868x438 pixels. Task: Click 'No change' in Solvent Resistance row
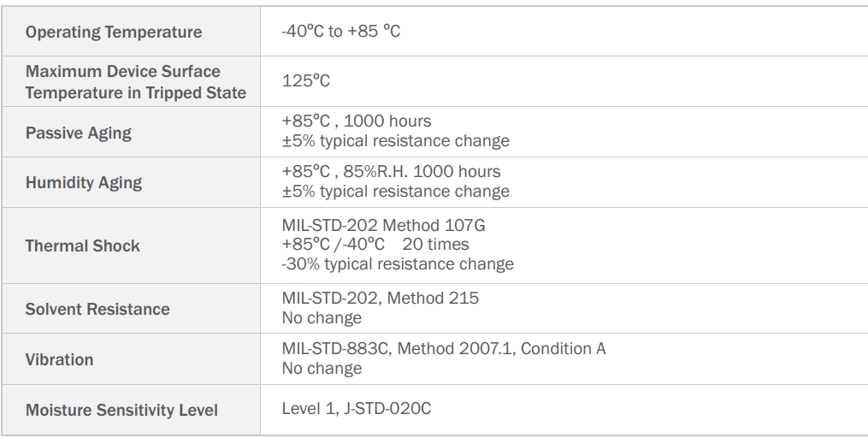coord(322,318)
